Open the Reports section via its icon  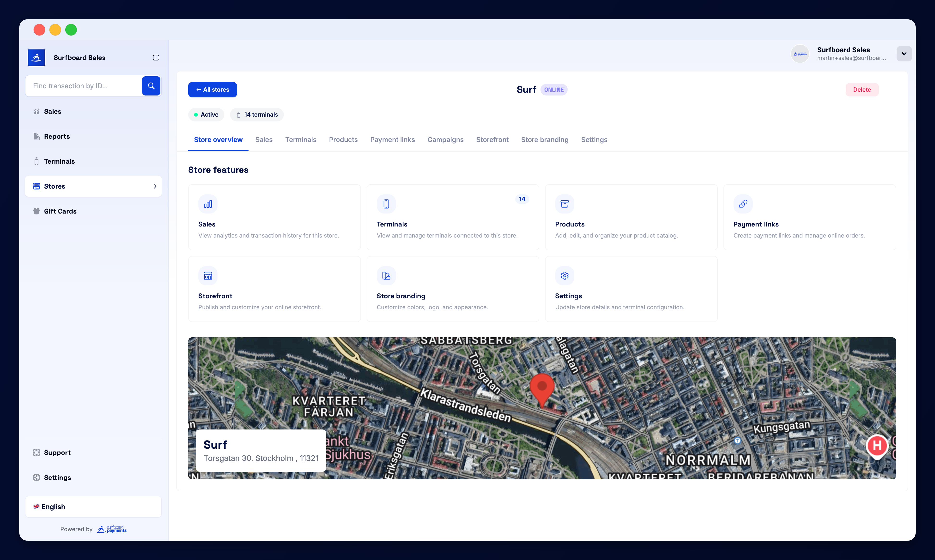pyautogui.click(x=36, y=136)
